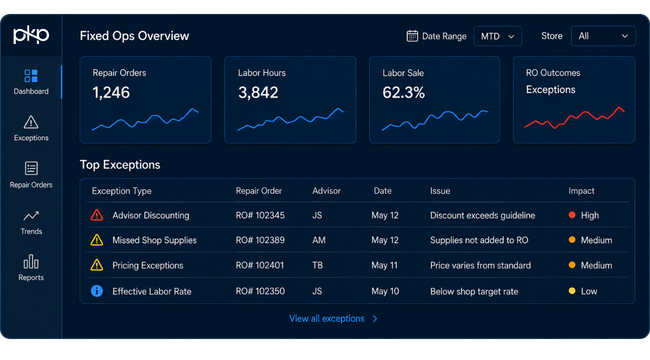Click Discount exceeds guideline issue text

483,215
